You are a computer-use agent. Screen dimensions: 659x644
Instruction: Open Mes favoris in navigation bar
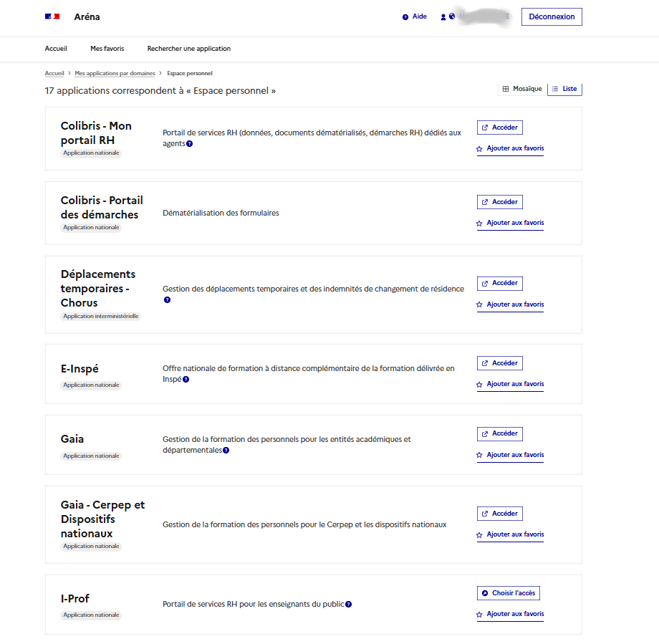(107, 49)
